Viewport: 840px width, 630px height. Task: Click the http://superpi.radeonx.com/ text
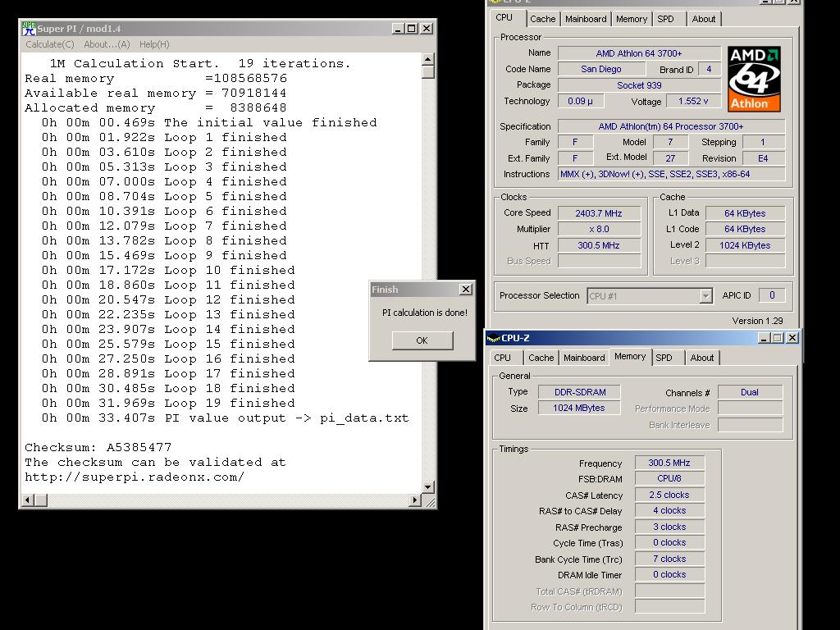135,477
